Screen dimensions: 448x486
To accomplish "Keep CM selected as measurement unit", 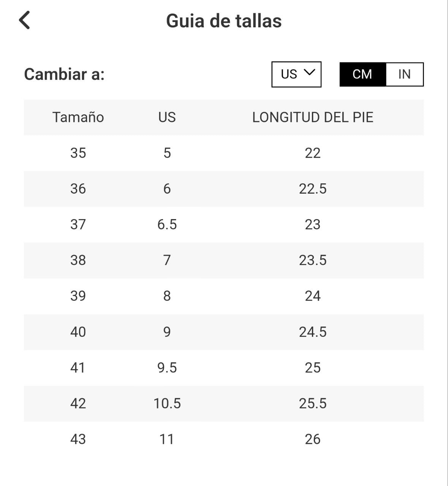I will (362, 74).
